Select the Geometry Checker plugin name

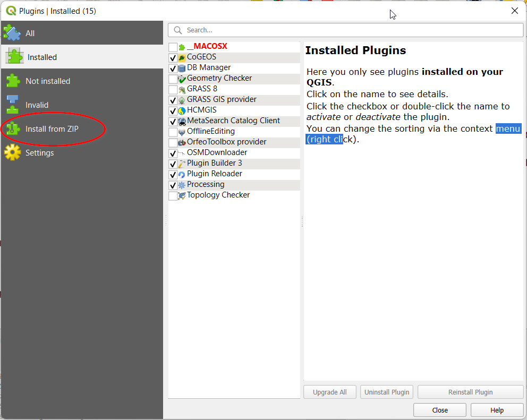click(x=219, y=78)
